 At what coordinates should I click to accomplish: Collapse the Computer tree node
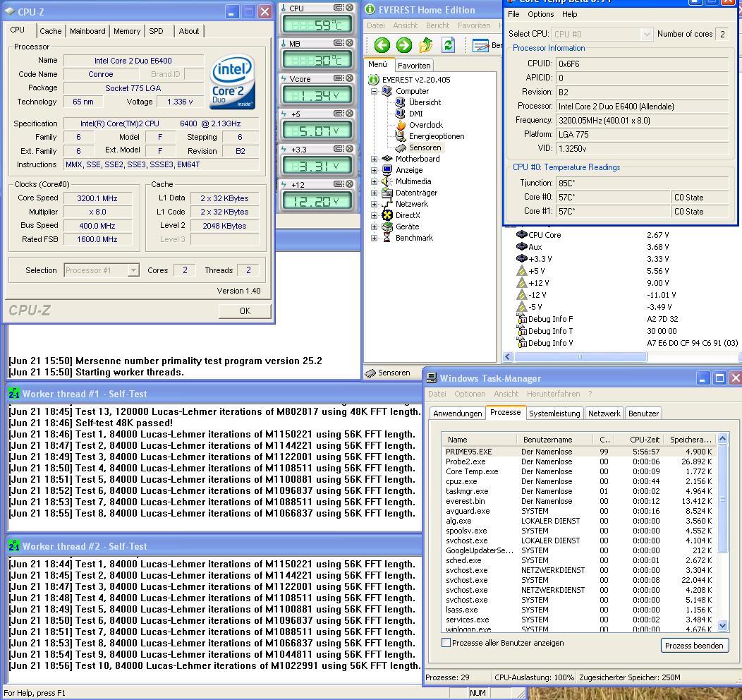[x=374, y=91]
